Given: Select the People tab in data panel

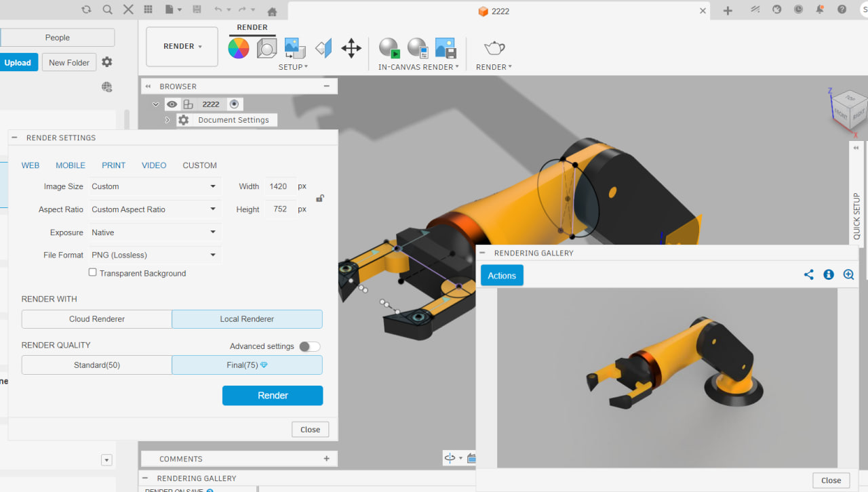Looking at the screenshot, I should 58,38.
